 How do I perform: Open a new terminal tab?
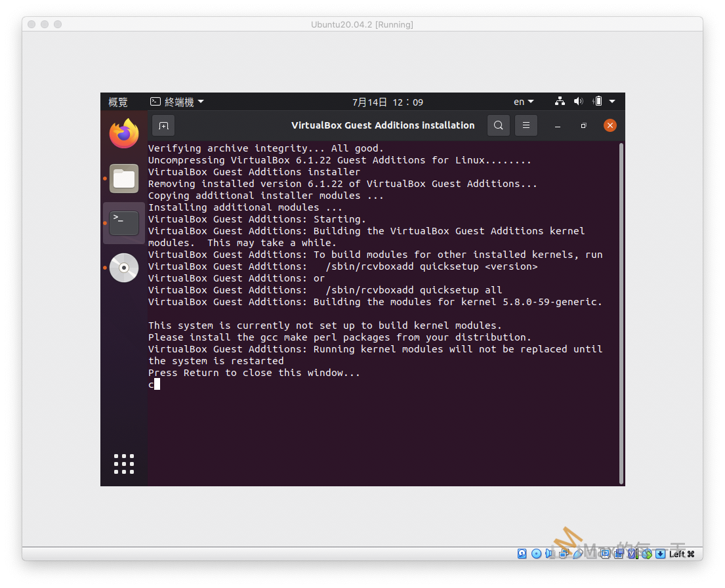tap(163, 125)
